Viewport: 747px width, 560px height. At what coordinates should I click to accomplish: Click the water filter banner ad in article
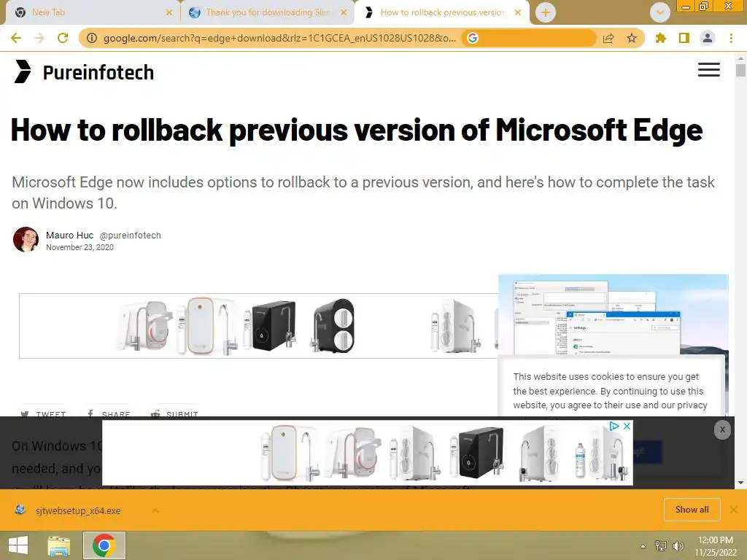(259, 326)
